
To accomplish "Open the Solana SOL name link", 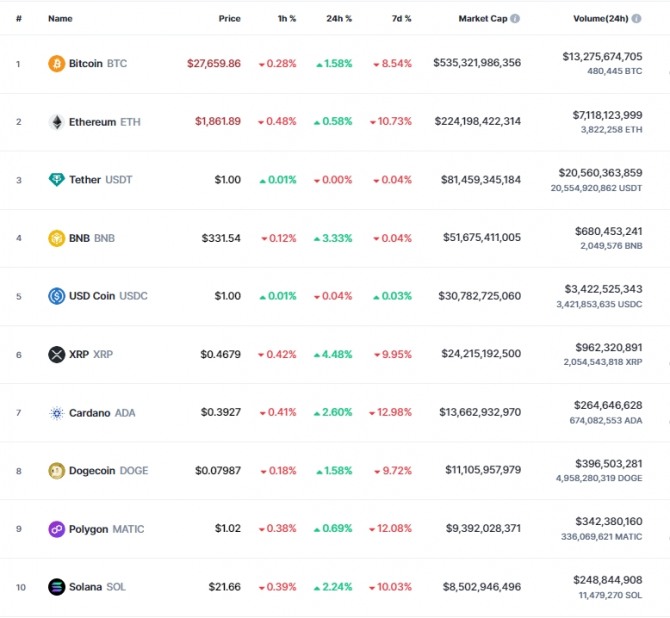I will [x=97, y=587].
